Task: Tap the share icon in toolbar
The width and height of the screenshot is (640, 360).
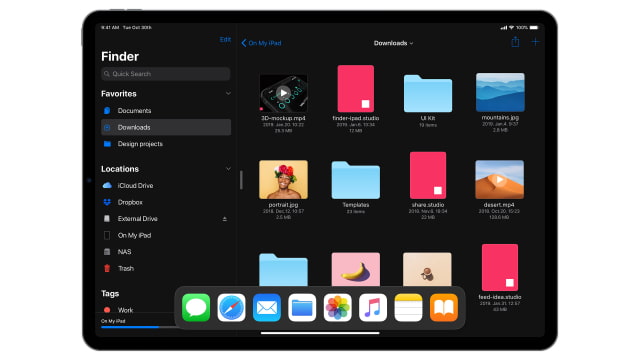Action: (x=516, y=42)
